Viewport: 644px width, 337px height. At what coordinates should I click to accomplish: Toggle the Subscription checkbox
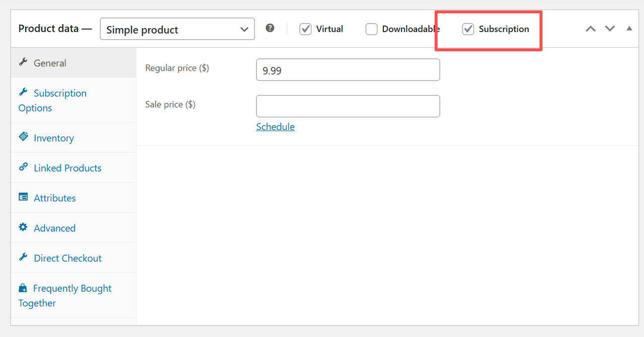click(468, 29)
